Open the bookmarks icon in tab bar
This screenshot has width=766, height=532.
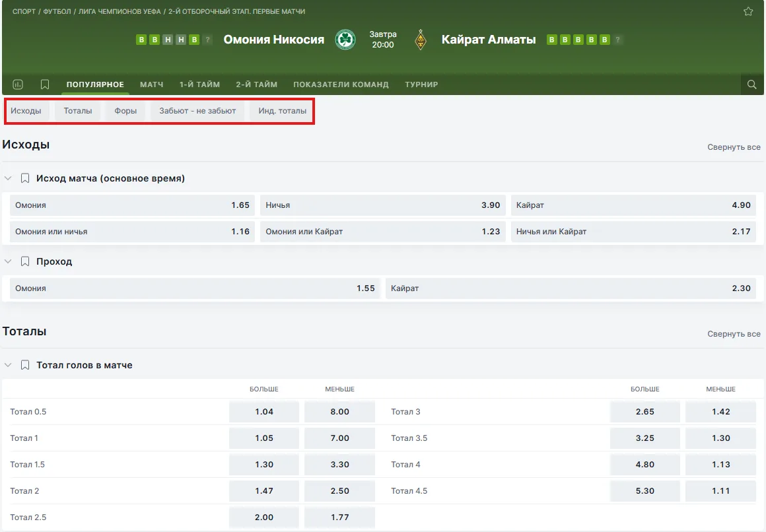(x=44, y=84)
